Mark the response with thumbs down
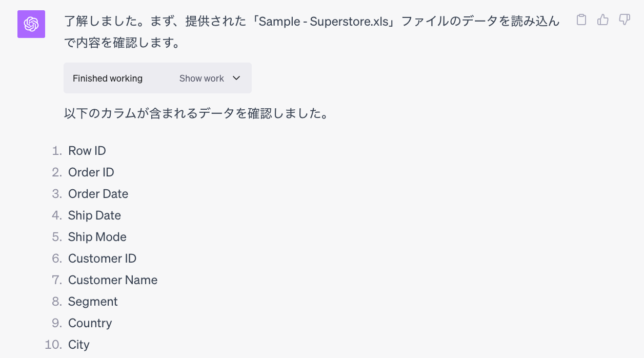 (625, 20)
